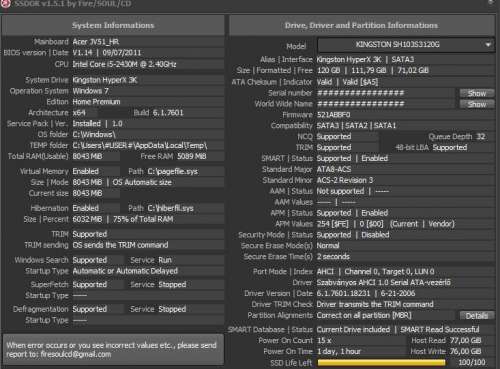
Task: Click the System Informations header
Action: click(113, 25)
